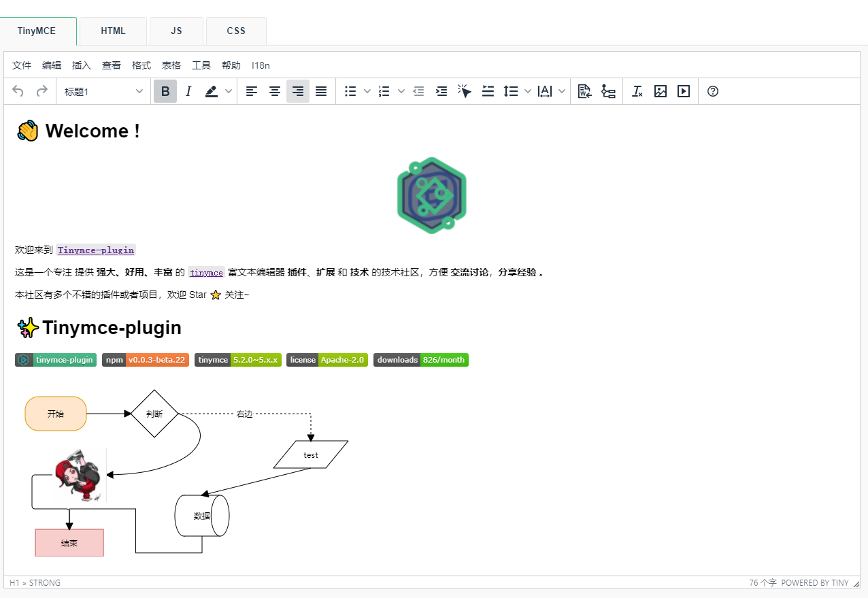The image size is (868, 598).
Task: Follow the Tinymce-plugin link
Action: (x=96, y=250)
